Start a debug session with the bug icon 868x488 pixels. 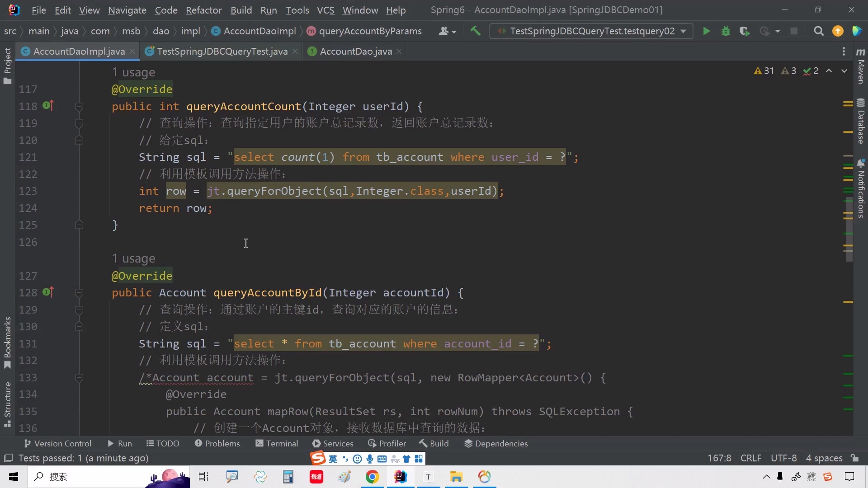[726, 31]
